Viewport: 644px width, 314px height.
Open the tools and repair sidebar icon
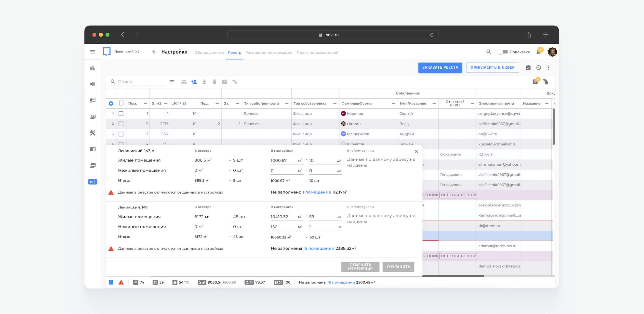[93, 133]
